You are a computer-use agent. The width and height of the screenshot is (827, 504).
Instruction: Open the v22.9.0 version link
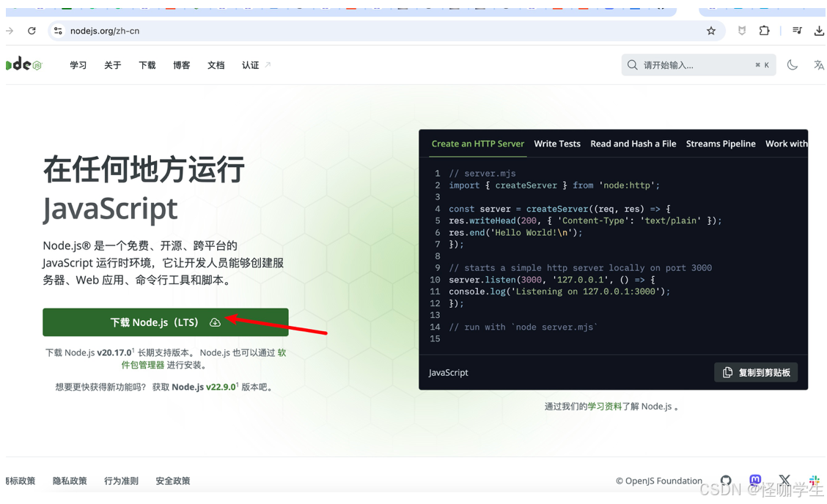click(221, 387)
